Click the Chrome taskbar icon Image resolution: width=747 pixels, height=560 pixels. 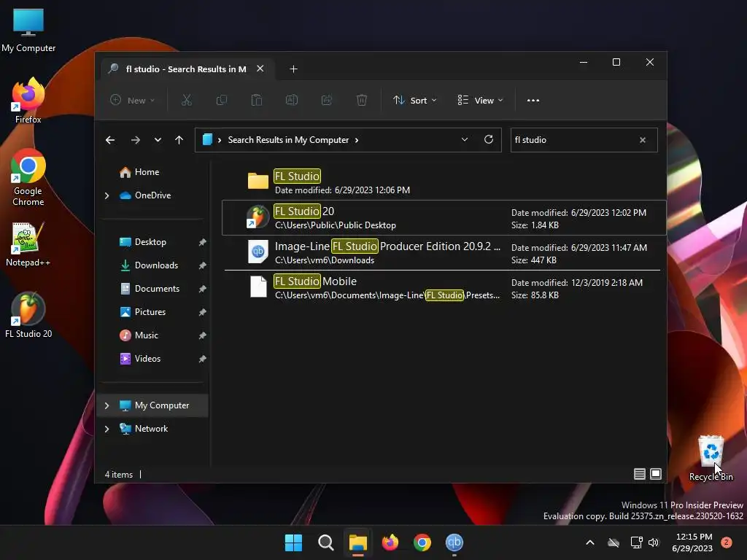point(422,542)
